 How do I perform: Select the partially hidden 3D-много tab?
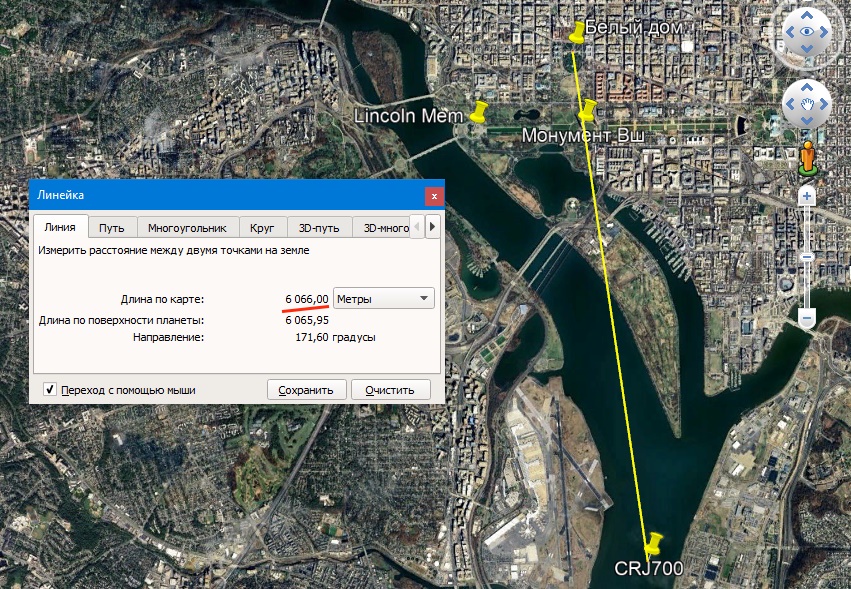coord(382,228)
